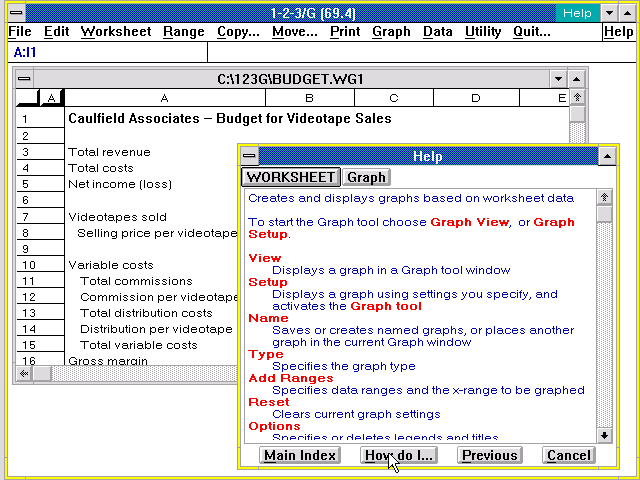Follow the Options topic link
The height and width of the screenshot is (480, 640).
tap(274, 426)
